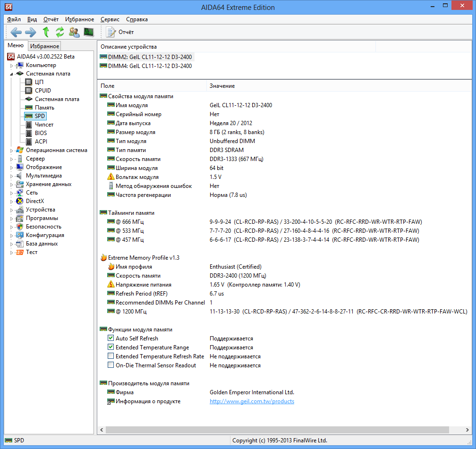The image size is (476, 449).
Task: Select the AIDA64 v3.00.2522 Beta root item
Action: tap(45, 57)
